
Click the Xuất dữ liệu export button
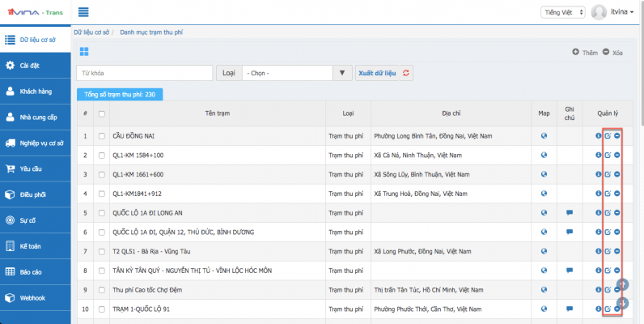pyautogui.click(x=377, y=73)
